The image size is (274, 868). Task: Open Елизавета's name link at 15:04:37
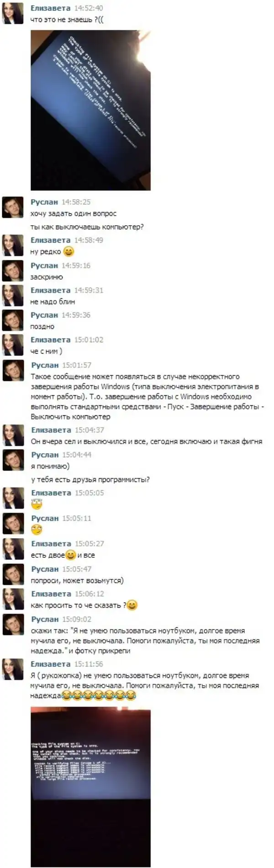click(51, 430)
